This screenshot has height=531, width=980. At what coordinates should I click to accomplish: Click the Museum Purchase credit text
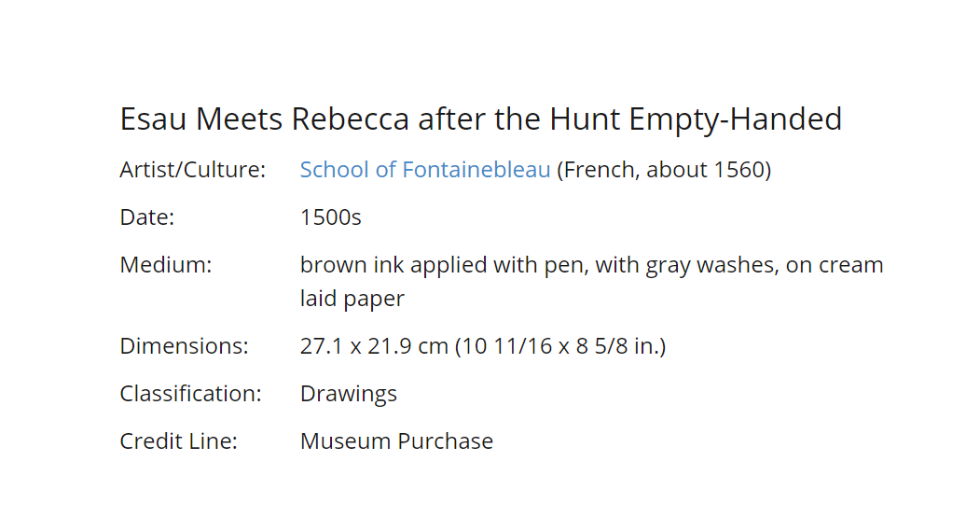[x=396, y=440]
